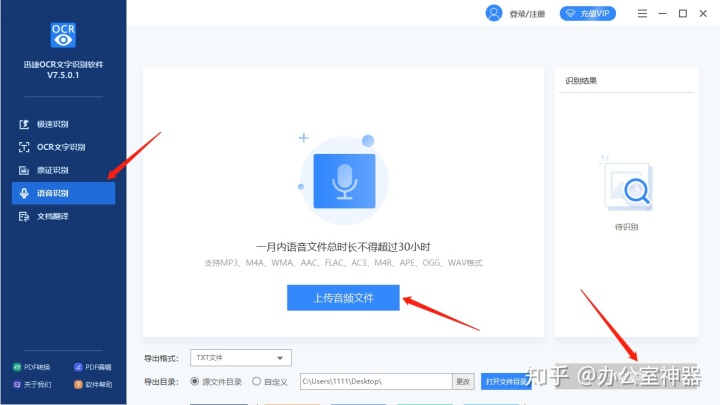The image size is (720, 405).
Task: Open OCR文字识别 in the sidebar
Action: point(63,147)
